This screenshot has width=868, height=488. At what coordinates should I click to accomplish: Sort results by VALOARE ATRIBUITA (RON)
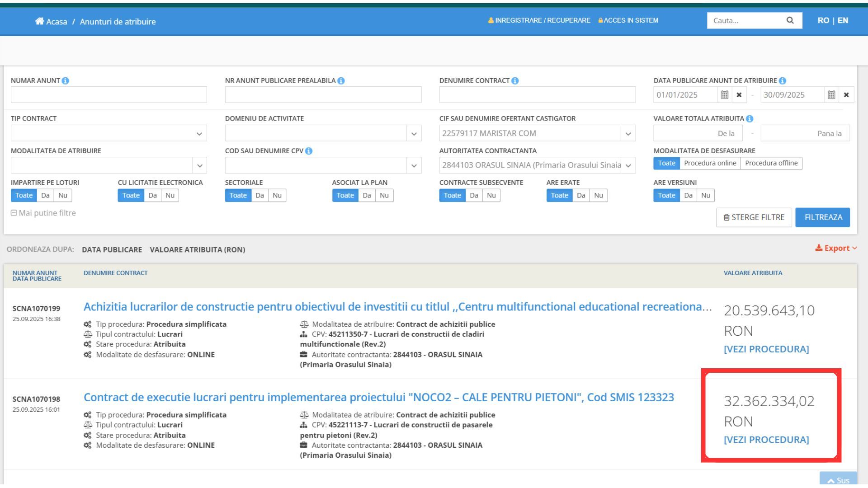pos(197,249)
